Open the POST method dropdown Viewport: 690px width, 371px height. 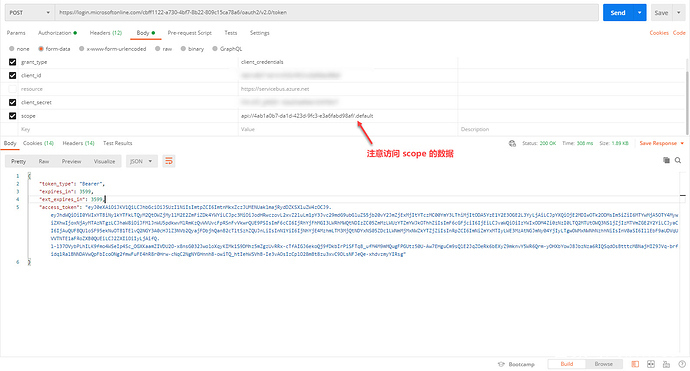click(x=29, y=13)
